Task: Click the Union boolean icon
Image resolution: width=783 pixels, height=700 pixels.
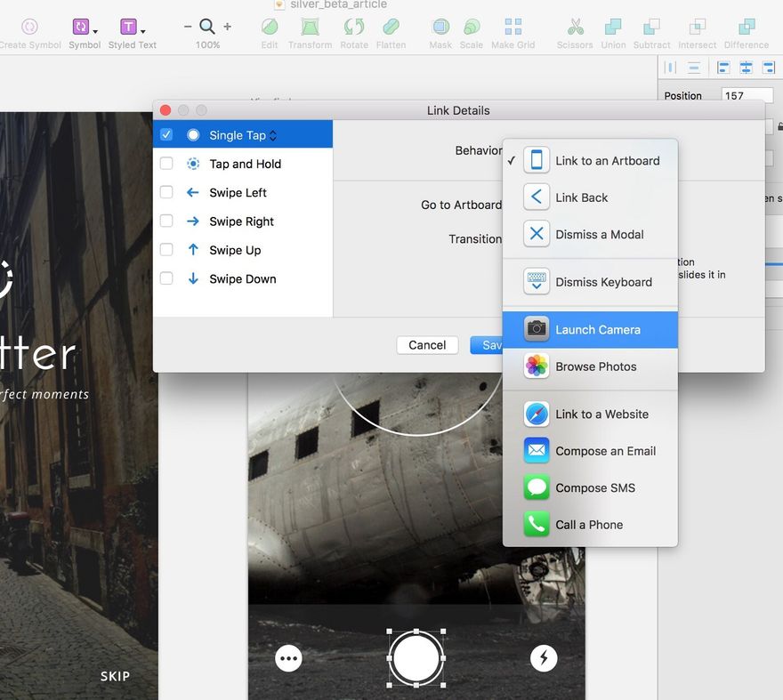Action: pos(613,27)
